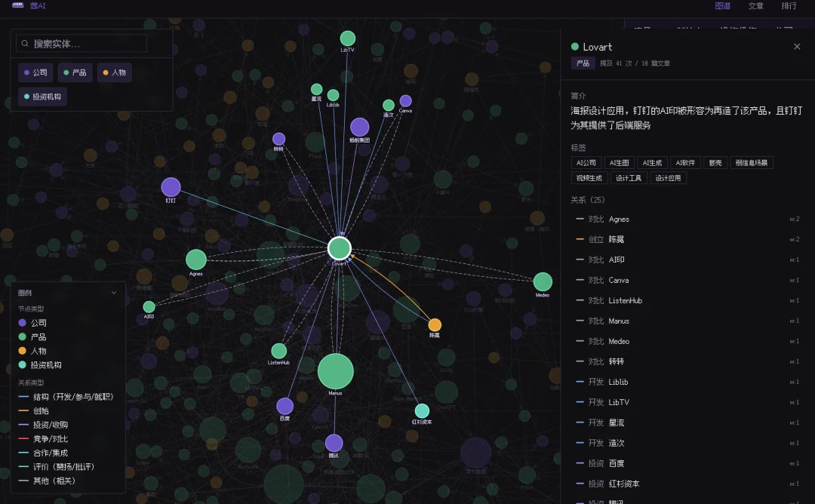Screen dimensions: 815x504
Task: Collapse the 图例 legend panel chevron
Action: [x=114, y=293]
